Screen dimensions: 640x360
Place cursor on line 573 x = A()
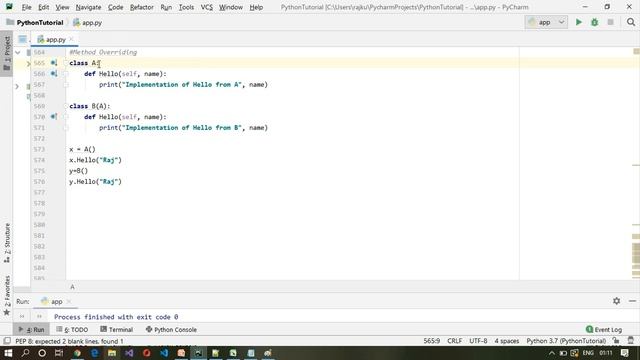pos(82,149)
